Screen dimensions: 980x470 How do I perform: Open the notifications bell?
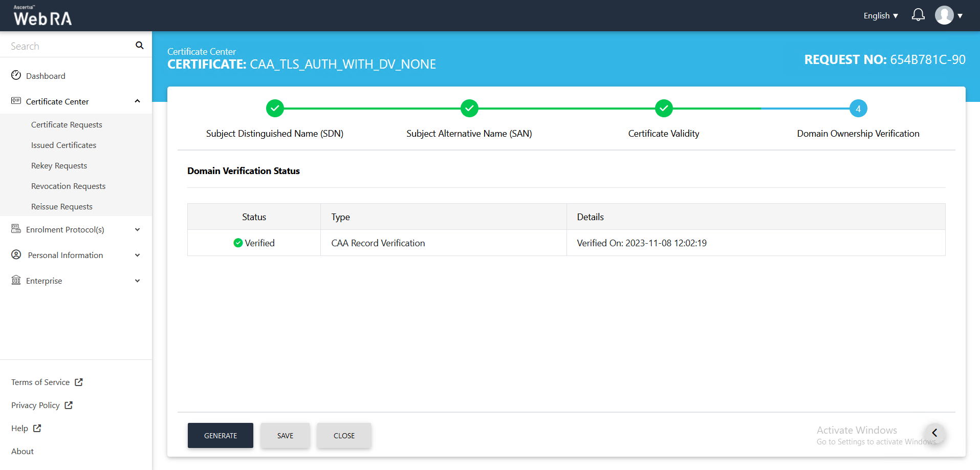click(x=918, y=15)
